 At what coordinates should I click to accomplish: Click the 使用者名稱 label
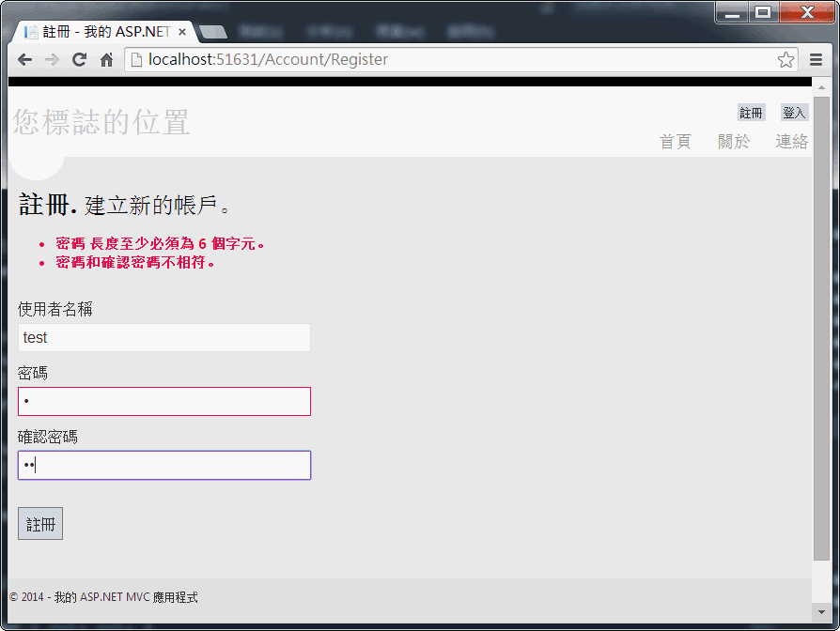pyautogui.click(x=55, y=309)
